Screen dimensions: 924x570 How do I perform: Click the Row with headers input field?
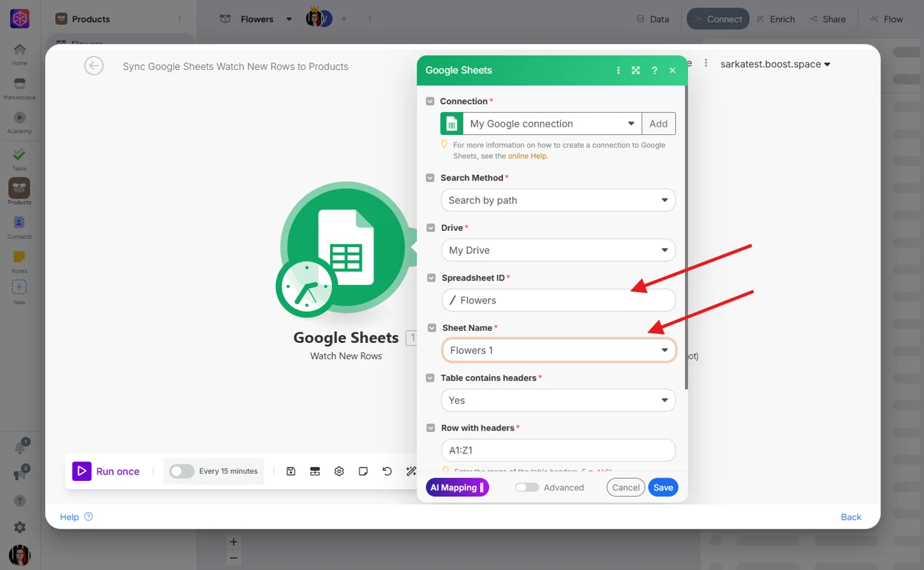click(558, 450)
